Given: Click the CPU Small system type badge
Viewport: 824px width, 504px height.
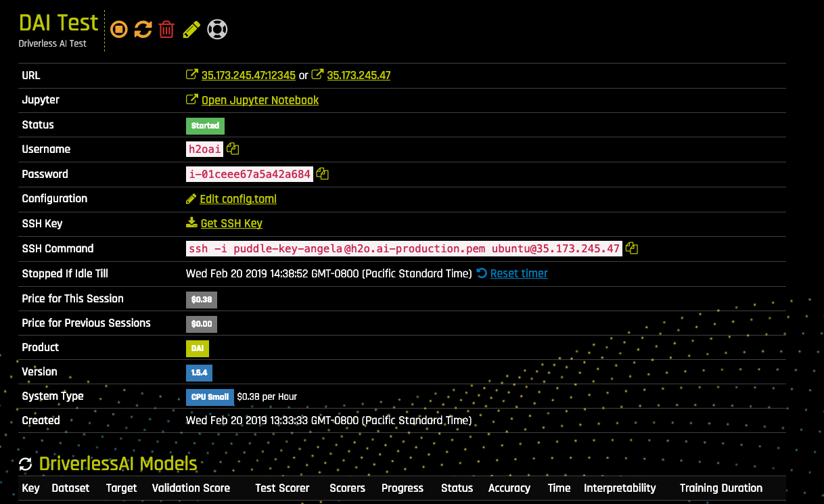Looking at the screenshot, I should point(210,397).
